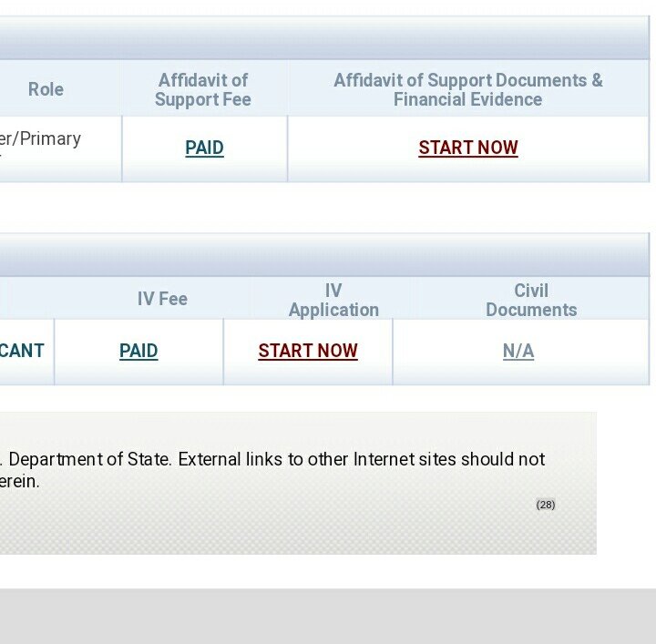656x644 pixels.
Task: Click the Department of State disclaimer text
Action: [x=273, y=459]
